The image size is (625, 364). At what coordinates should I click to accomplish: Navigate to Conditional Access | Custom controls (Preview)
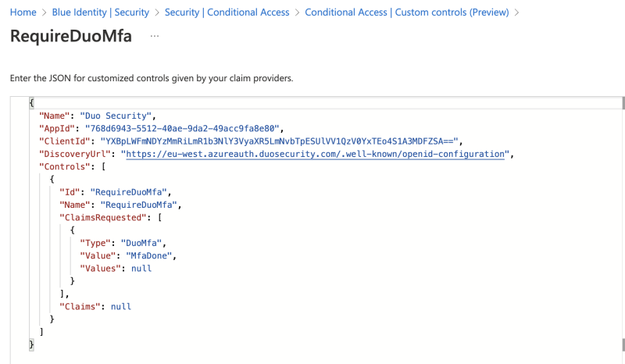[406, 12]
